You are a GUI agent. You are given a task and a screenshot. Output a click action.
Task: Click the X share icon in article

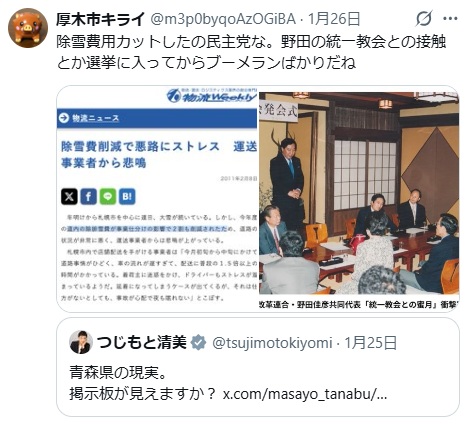click(69, 196)
